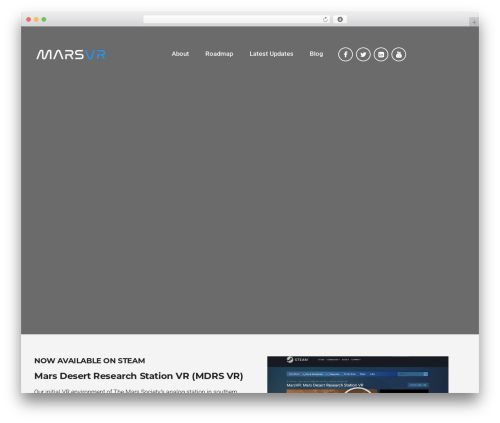Click the MarsVR logo
500x423 pixels.
(x=71, y=54)
